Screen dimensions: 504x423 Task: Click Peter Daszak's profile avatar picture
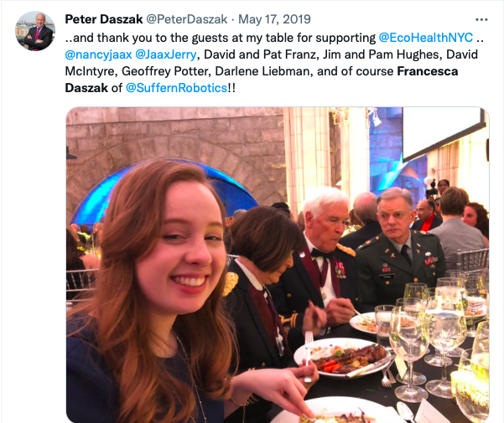click(x=35, y=31)
